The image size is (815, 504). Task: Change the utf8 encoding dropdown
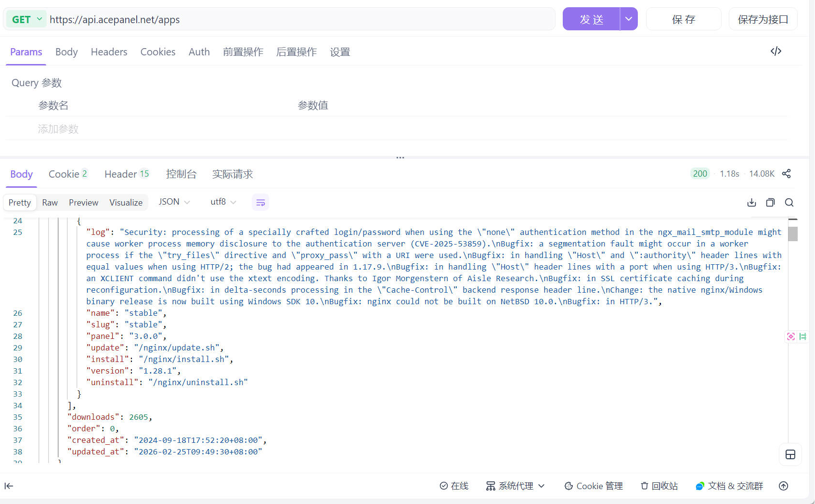point(223,202)
